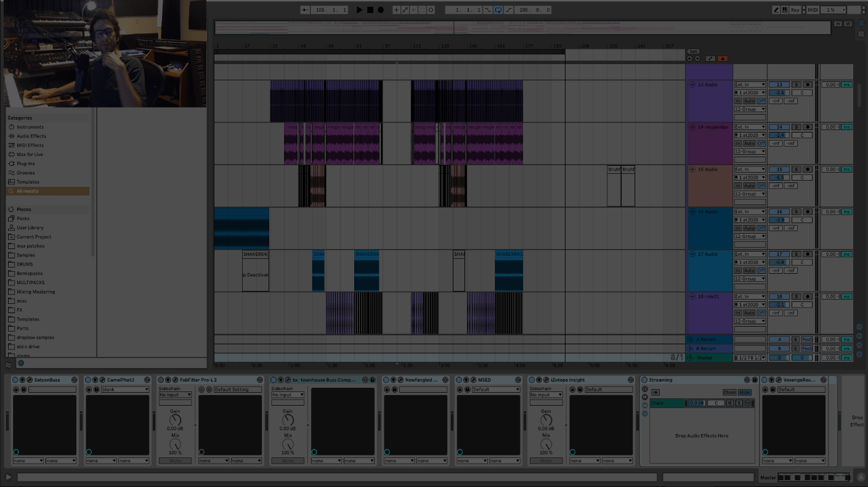Screen dimensions: 868x487
Task: Toggle the Computer MIDI Keyboard icon
Action: click(785, 10)
